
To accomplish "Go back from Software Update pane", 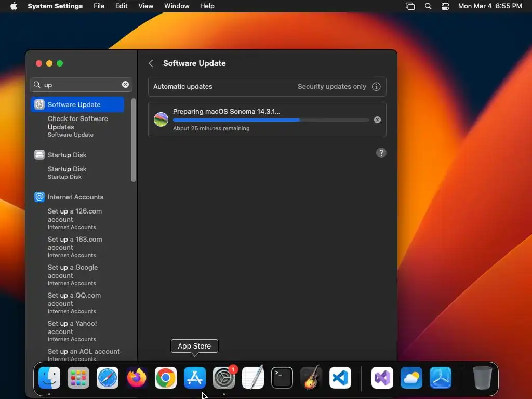I will tap(151, 63).
